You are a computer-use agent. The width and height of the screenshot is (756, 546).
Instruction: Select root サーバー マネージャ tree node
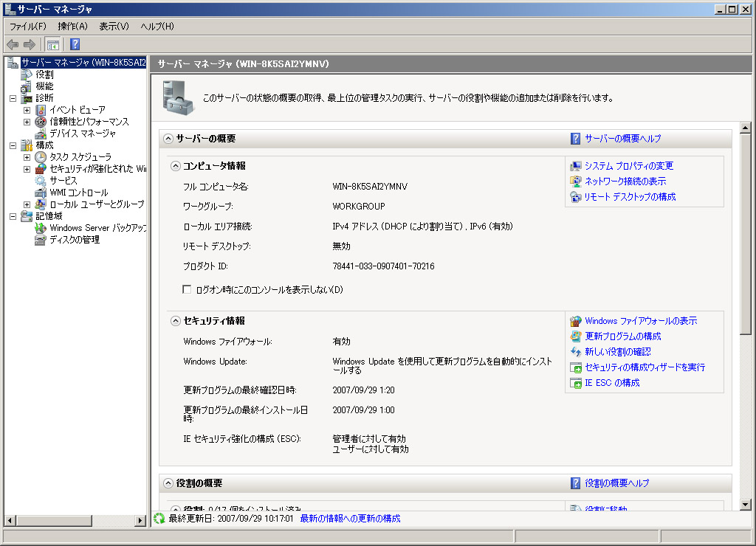(83, 63)
